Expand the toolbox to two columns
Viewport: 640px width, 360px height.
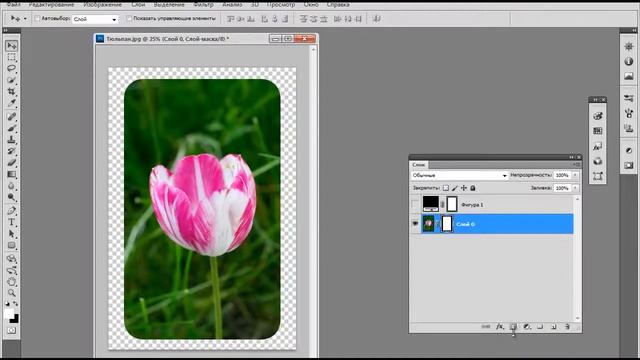(5, 31)
